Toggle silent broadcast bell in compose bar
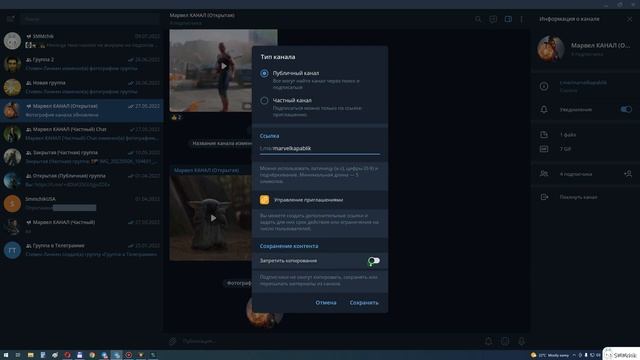640x360 pixels. [489, 341]
